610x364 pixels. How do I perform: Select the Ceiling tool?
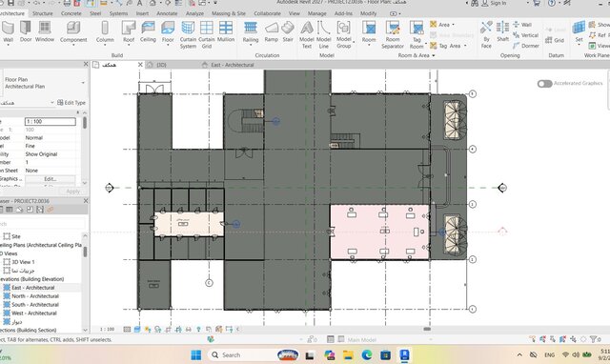(148, 31)
